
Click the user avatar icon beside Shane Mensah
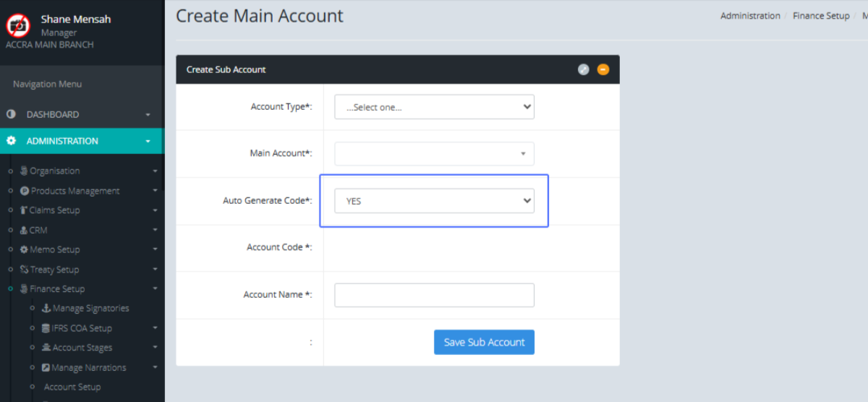18,26
